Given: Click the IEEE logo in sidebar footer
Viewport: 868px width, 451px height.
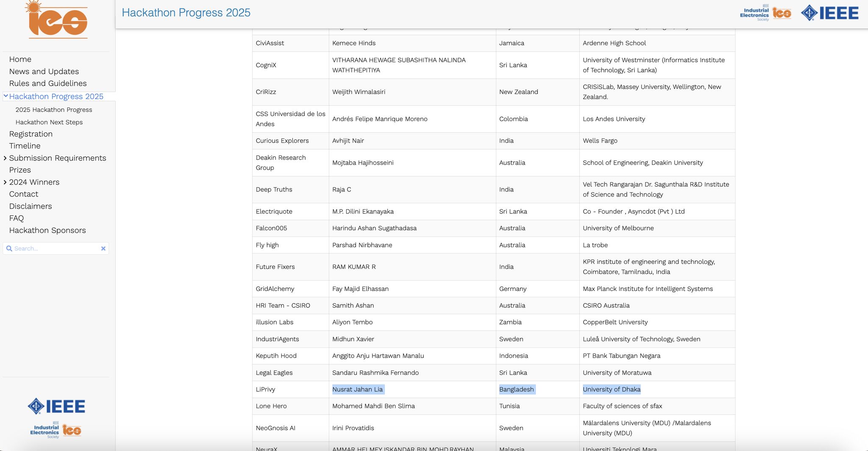Looking at the screenshot, I should [x=56, y=406].
